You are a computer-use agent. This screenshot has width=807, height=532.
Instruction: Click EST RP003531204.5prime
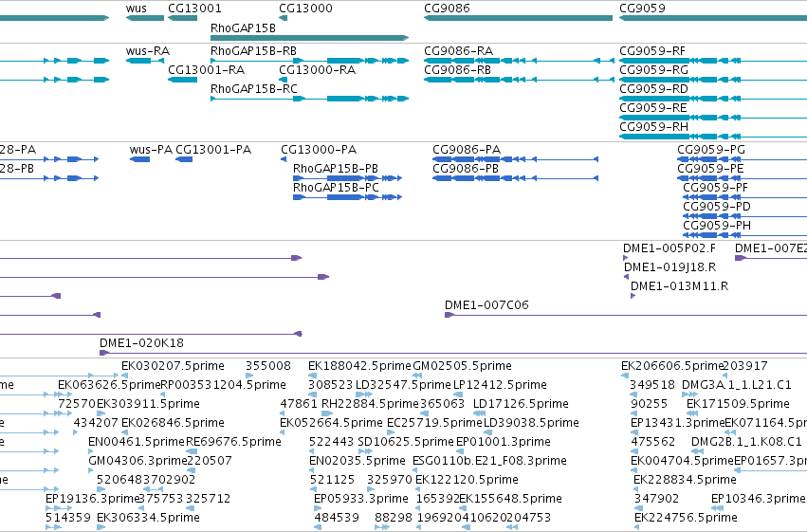[224, 385]
